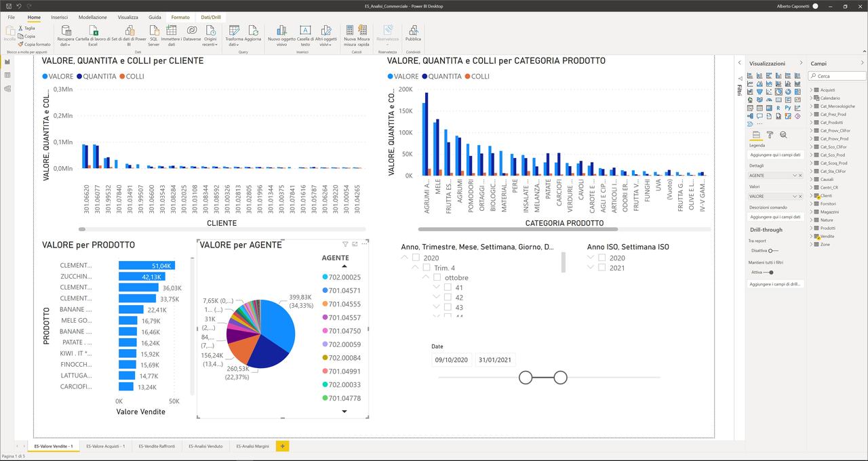868x461 pixels.
Task: Insert a Casella di testo text box
Action: pyautogui.click(x=305, y=31)
